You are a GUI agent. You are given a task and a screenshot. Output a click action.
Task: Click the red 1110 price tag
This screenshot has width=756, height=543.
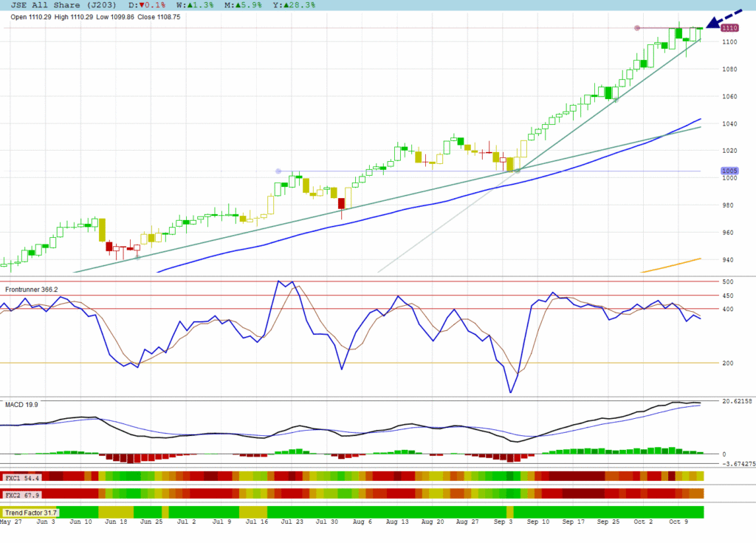[x=729, y=28]
